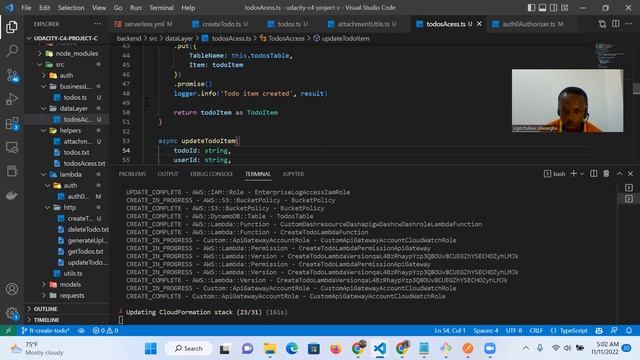The height and width of the screenshot is (360, 640).
Task: Click UTF-8 encoding in status bar
Action: point(513,330)
